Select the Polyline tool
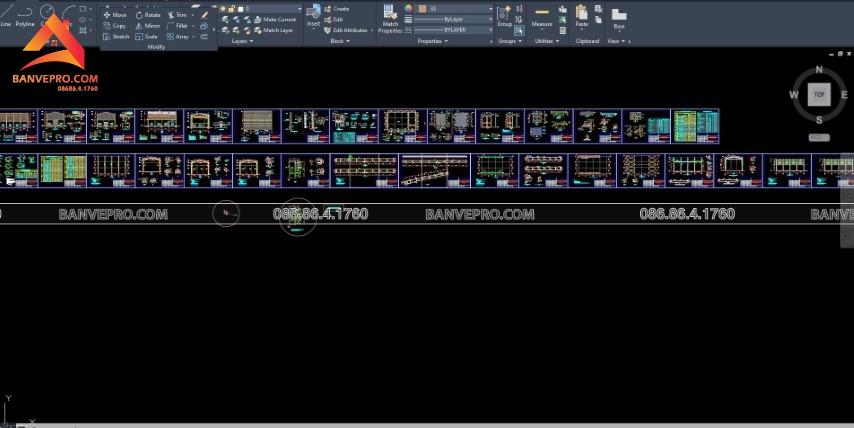The height and width of the screenshot is (428, 854). pos(25,15)
